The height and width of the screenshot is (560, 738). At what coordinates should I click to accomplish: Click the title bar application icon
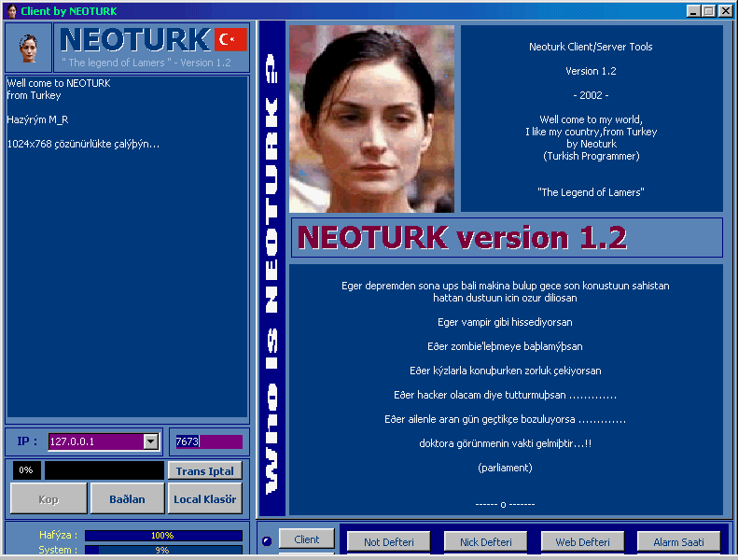click(x=11, y=10)
